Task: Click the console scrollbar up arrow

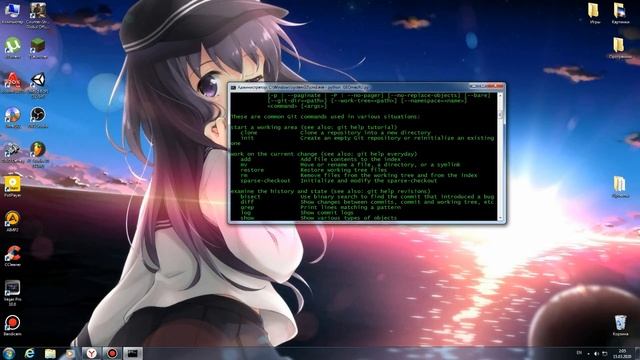Action: coord(500,96)
